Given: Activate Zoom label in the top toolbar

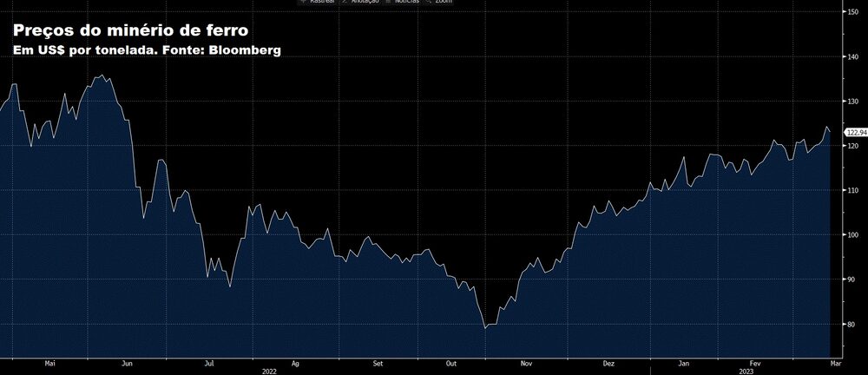Looking at the screenshot, I should (444, 3).
